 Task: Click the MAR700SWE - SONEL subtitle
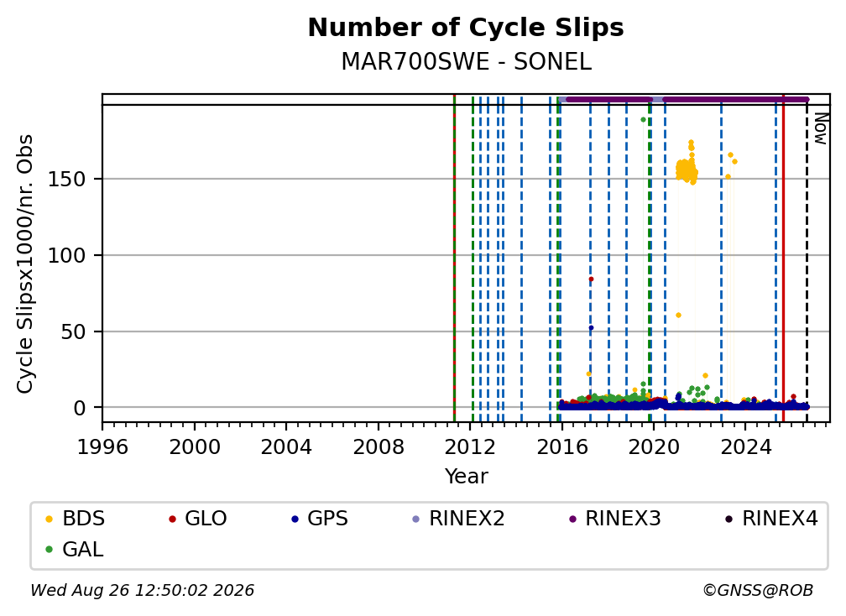pyautogui.click(x=466, y=62)
